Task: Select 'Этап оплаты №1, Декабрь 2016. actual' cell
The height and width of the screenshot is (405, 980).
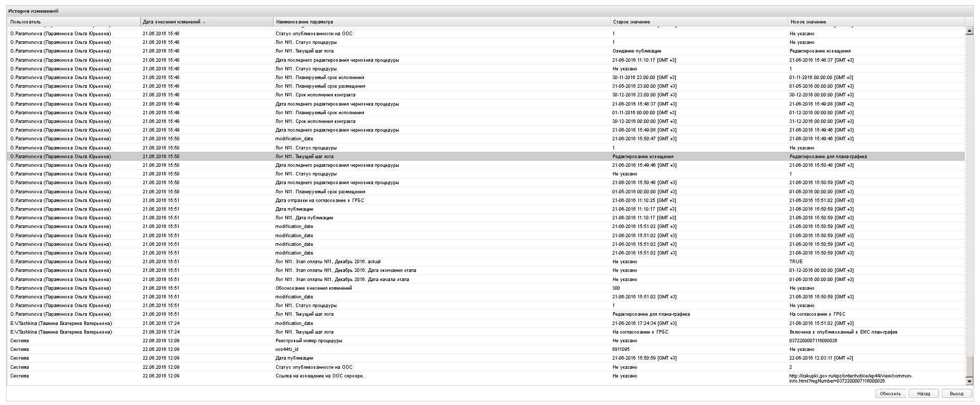Action: pyautogui.click(x=328, y=262)
